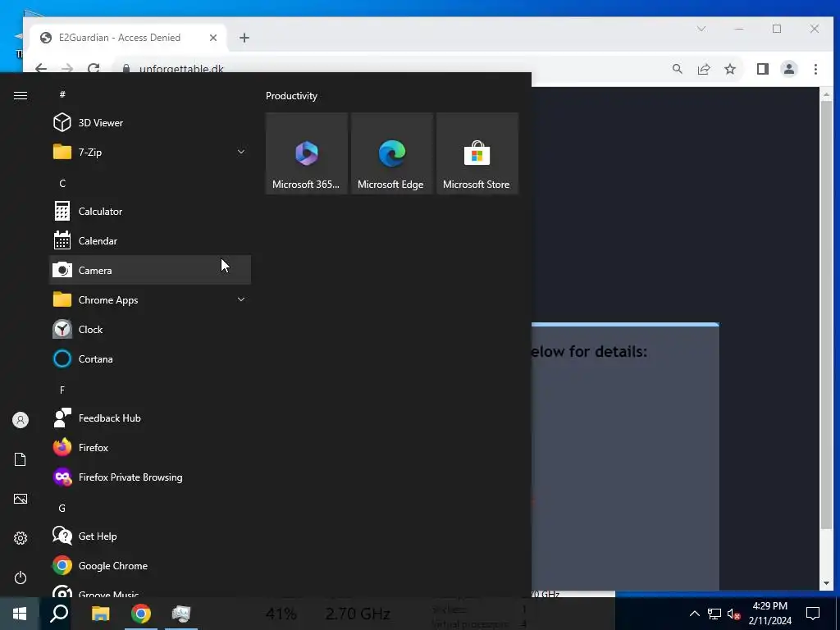Launch the Camera app
Screen dimensions: 840x630
pos(149,270)
